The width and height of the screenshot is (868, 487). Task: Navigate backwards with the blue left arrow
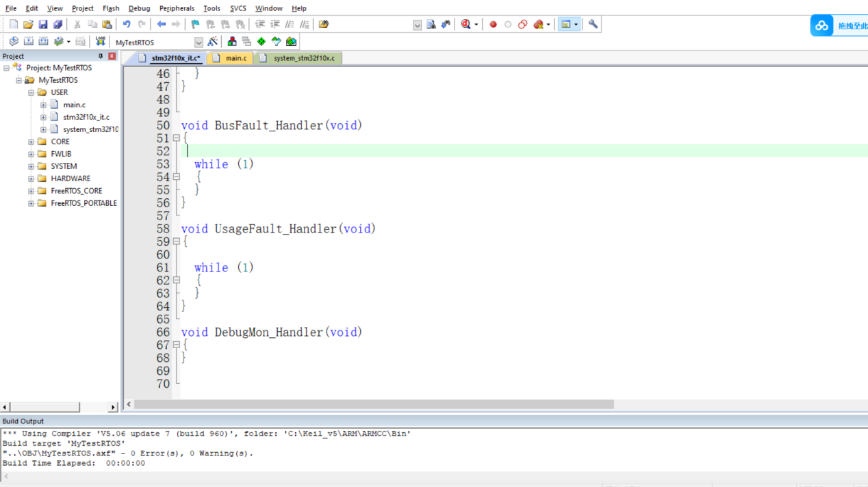click(x=161, y=25)
